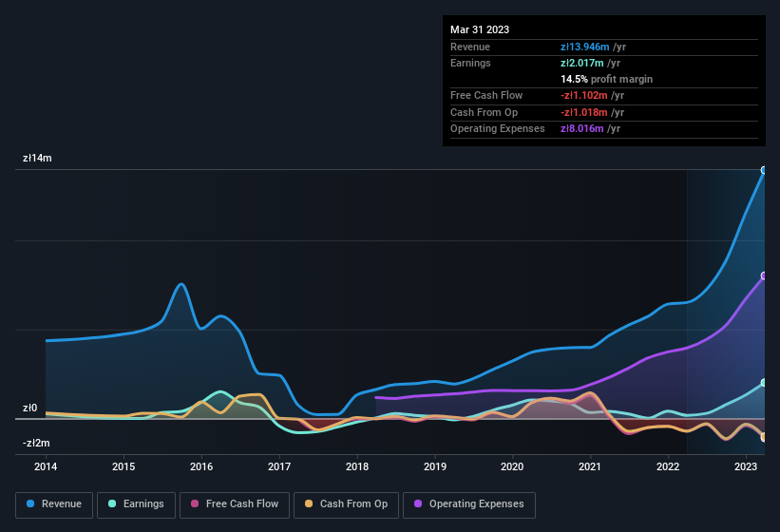This screenshot has height=532, width=780.
Task: Click the Operating Expenses legend button text
Action: (x=476, y=503)
